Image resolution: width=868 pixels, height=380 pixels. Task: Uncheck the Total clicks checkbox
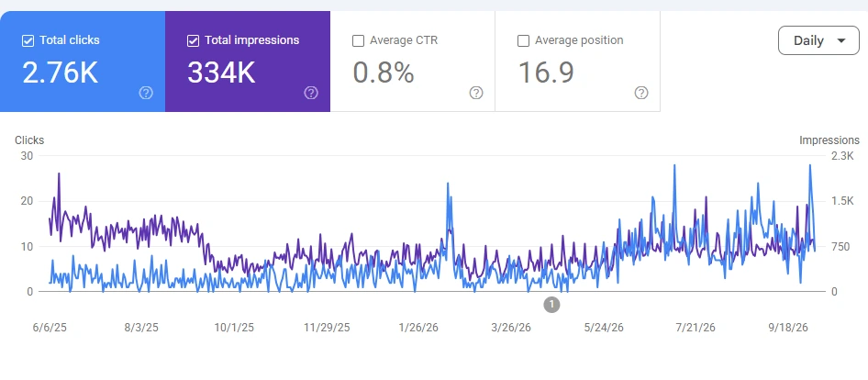pyautogui.click(x=28, y=40)
